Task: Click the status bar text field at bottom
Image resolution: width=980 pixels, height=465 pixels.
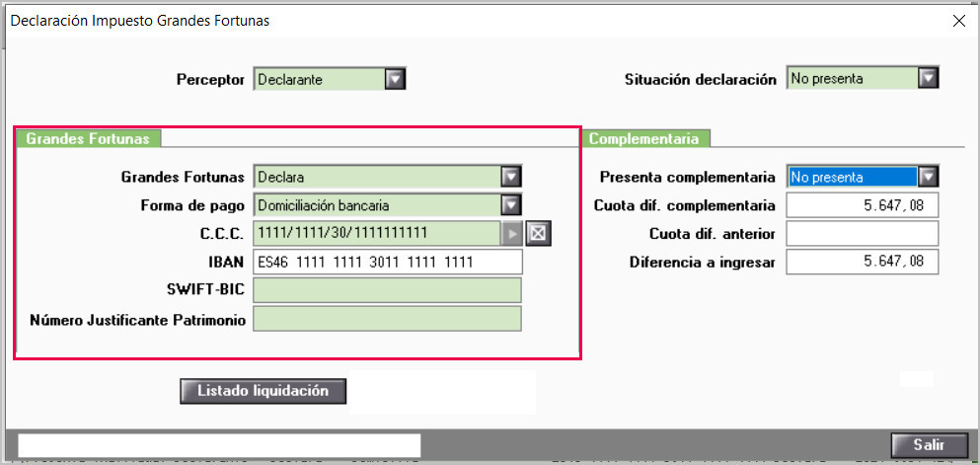Action: [219, 445]
